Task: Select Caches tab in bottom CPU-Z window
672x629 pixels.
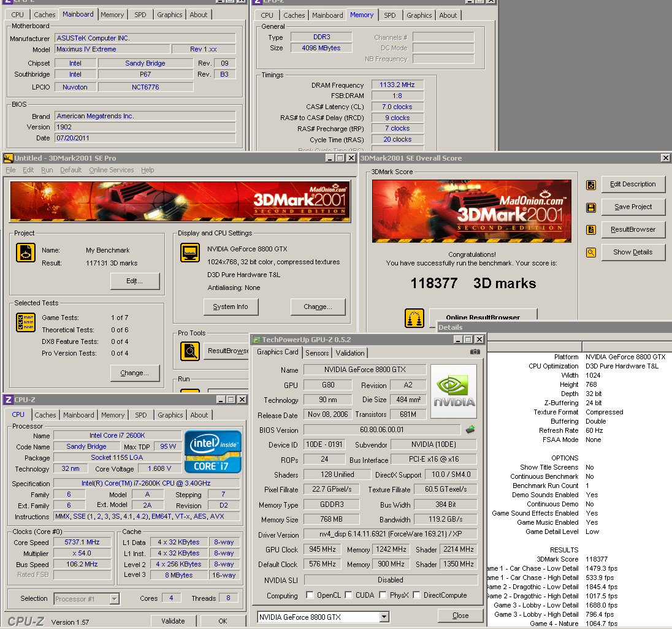Action: [45, 415]
